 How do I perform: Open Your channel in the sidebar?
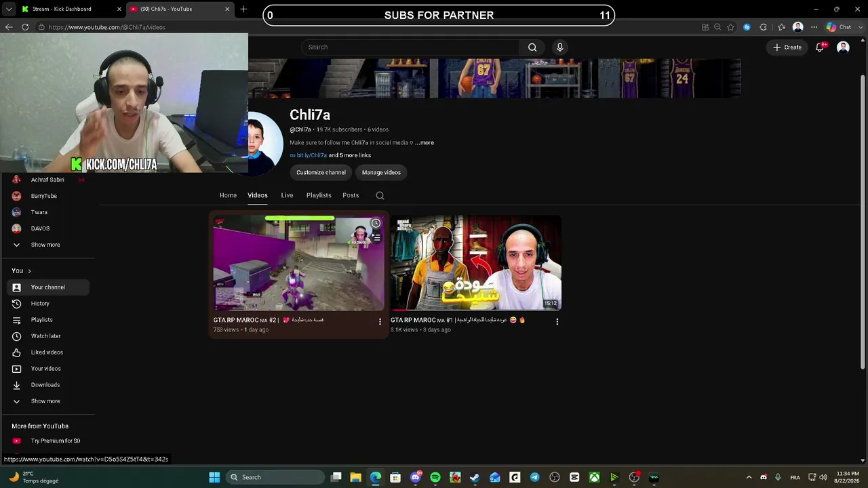coord(47,287)
